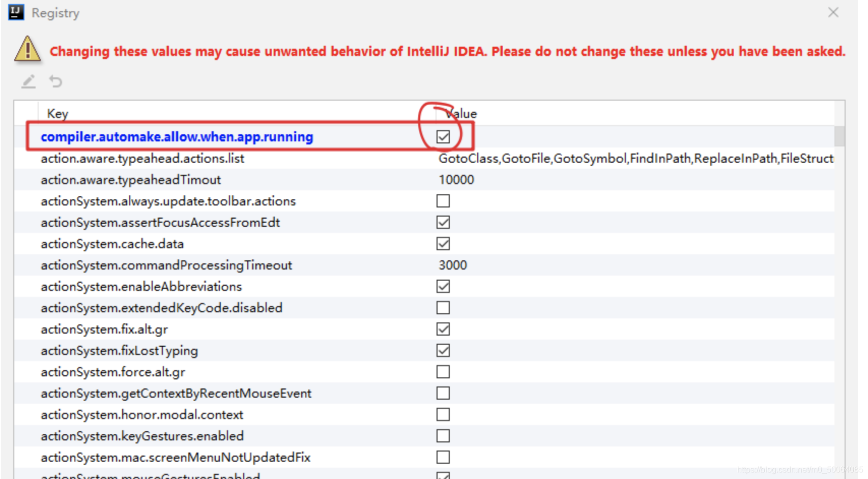Select actionSystem.force.alt.gr key text
The height and width of the screenshot is (479, 868).
113,372
